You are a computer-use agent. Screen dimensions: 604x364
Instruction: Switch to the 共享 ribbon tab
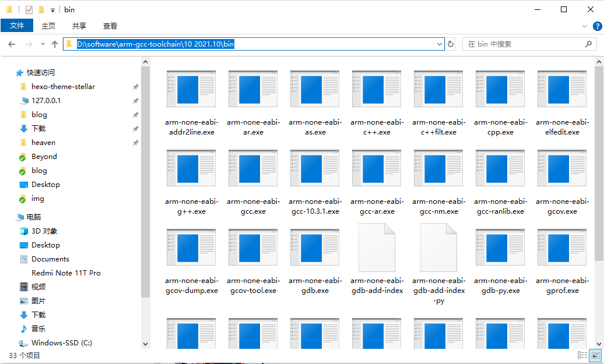(x=79, y=26)
